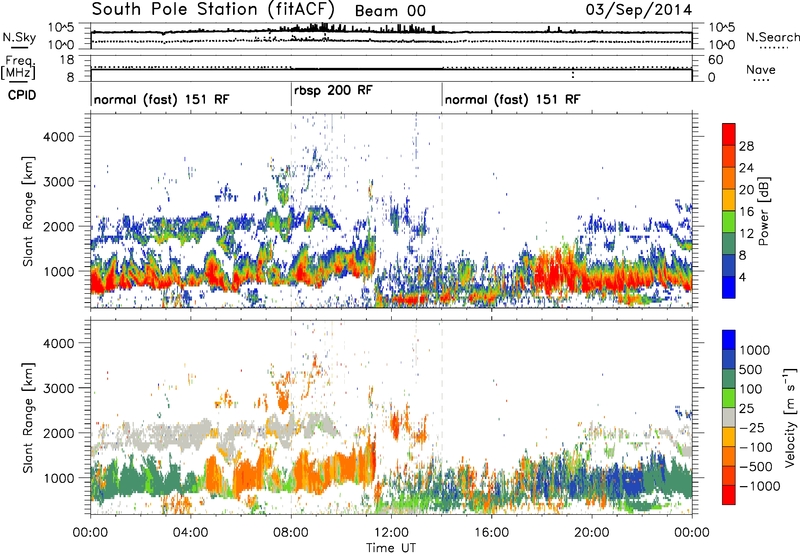800x554 pixels.
Task: Click the "CPID" row label
Action: (22, 95)
